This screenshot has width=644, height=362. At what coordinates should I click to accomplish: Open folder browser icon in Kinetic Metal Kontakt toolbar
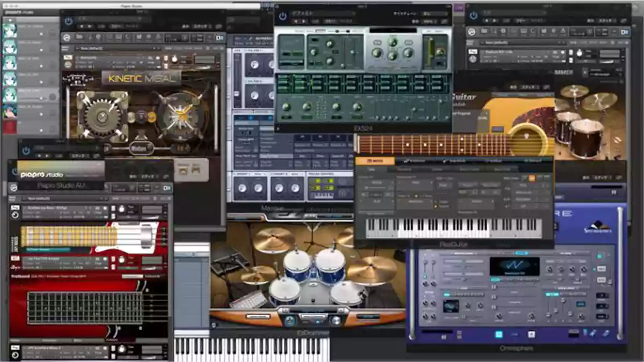[79, 38]
